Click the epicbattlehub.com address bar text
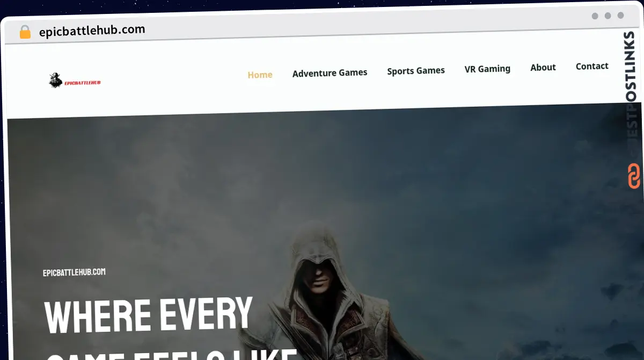Viewport: 644px width, 360px height. pyautogui.click(x=92, y=31)
